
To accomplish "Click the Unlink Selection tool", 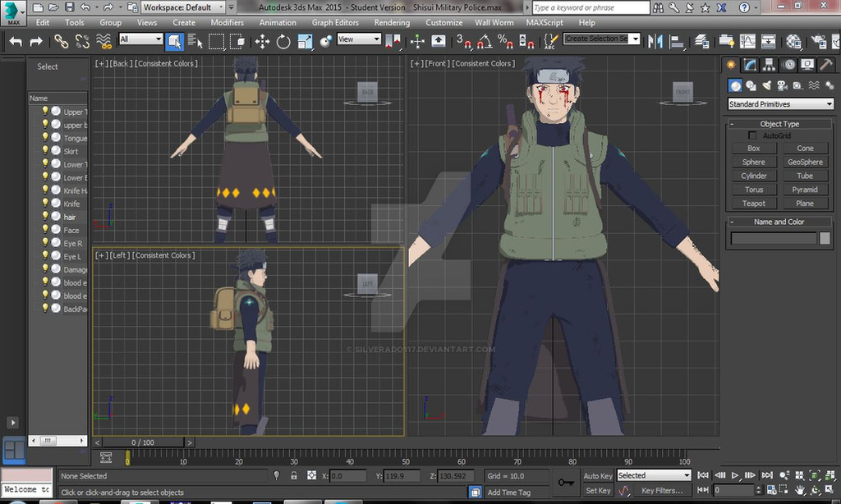I will point(82,41).
